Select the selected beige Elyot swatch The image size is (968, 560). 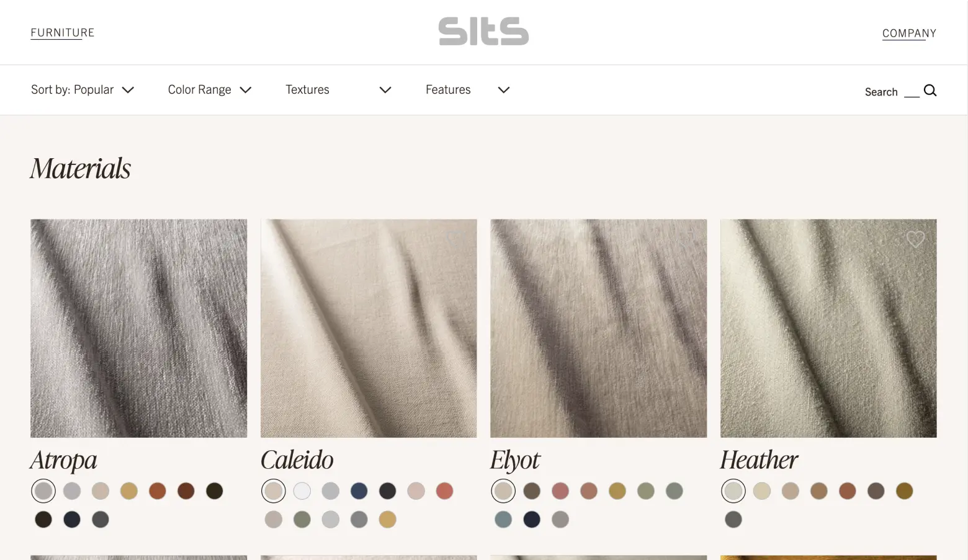point(503,491)
